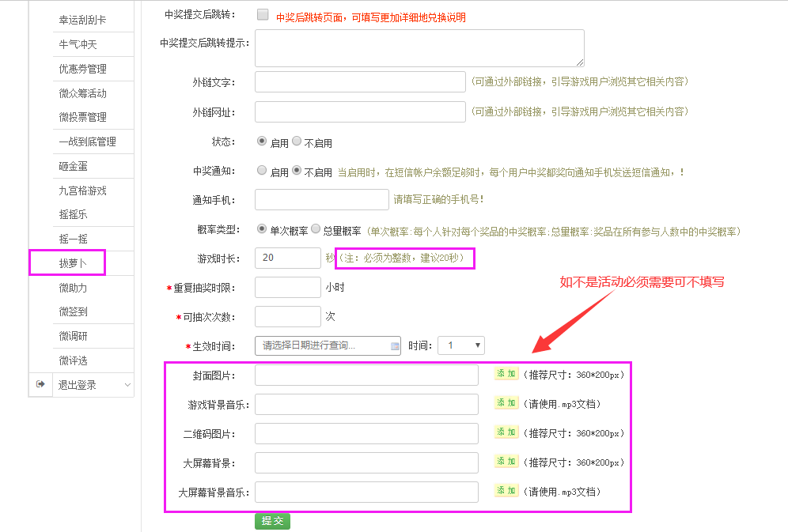Go to 九宫格游戏 sidebar item

pos(82,191)
